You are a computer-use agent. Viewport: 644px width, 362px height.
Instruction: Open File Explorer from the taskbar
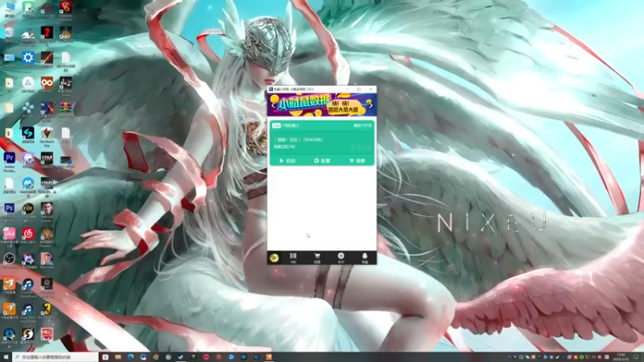[x=118, y=357]
